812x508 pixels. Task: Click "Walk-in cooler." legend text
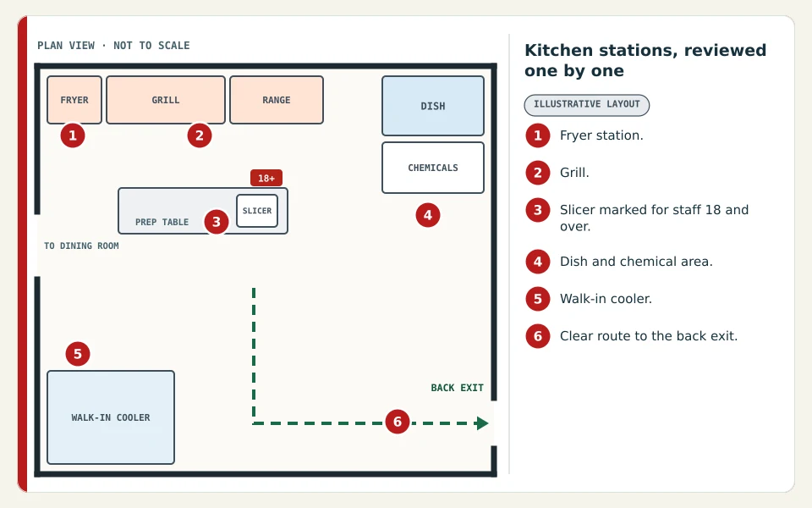coord(606,299)
